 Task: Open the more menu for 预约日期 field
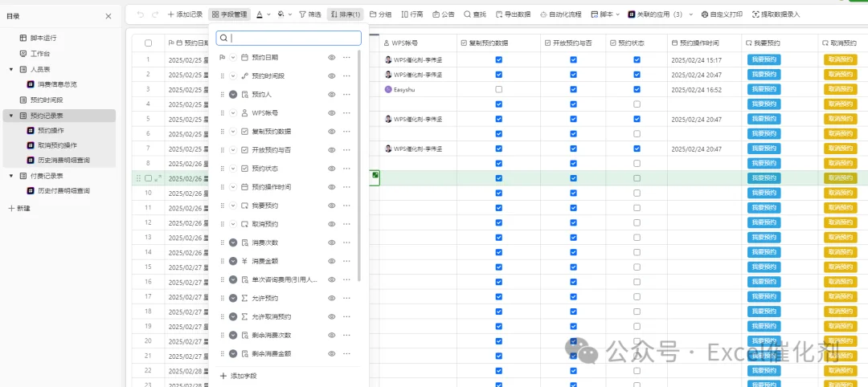click(x=346, y=57)
